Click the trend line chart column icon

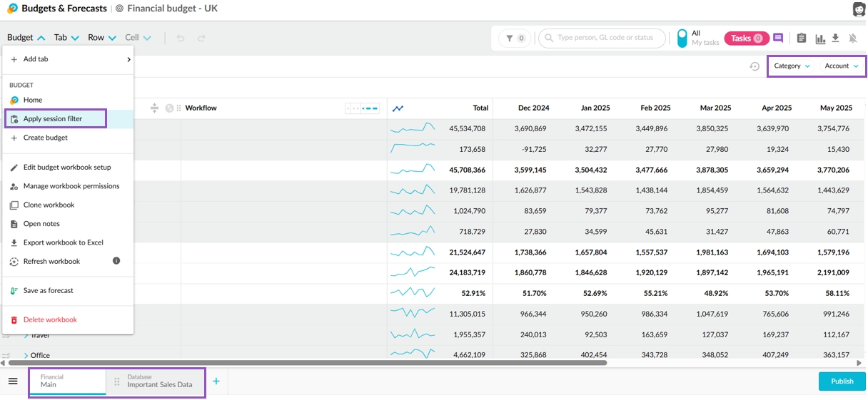click(398, 108)
